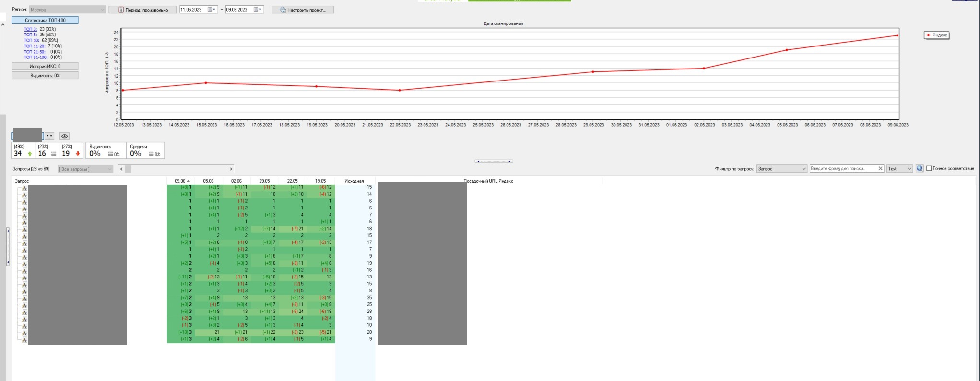The height and width of the screenshot is (381, 980).
Task: Click the horizontal scrollbar right arrow
Action: click(231, 169)
